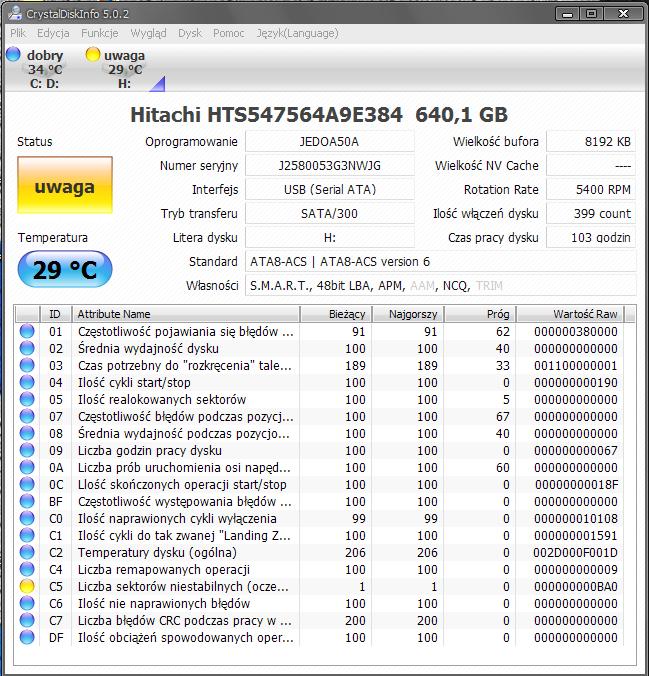Open the Pomoc menu

pyautogui.click(x=229, y=33)
